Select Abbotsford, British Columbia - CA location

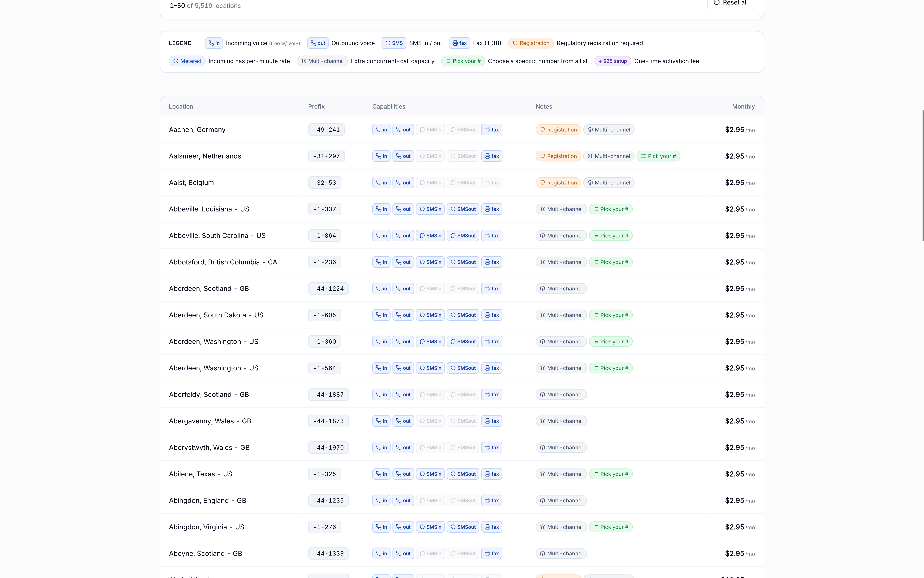223,262
